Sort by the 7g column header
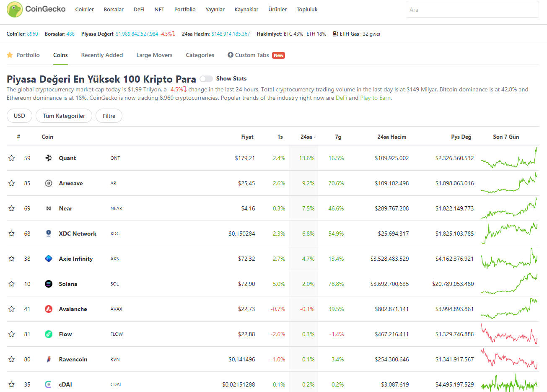The image size is (547, 392). pos(338,137)
